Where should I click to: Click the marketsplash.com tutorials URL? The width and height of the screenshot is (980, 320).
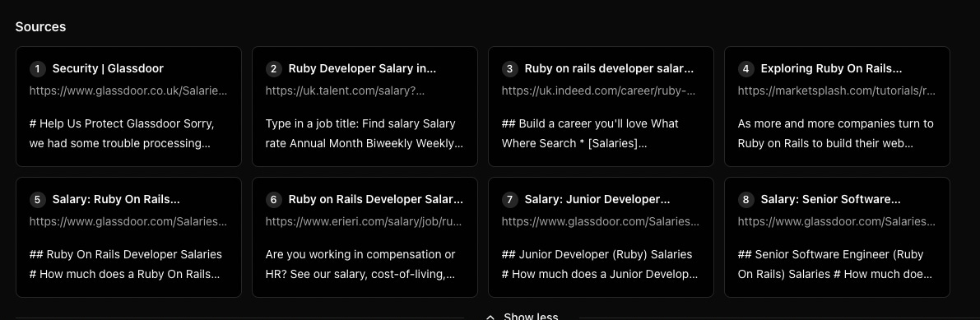[837, 90]
